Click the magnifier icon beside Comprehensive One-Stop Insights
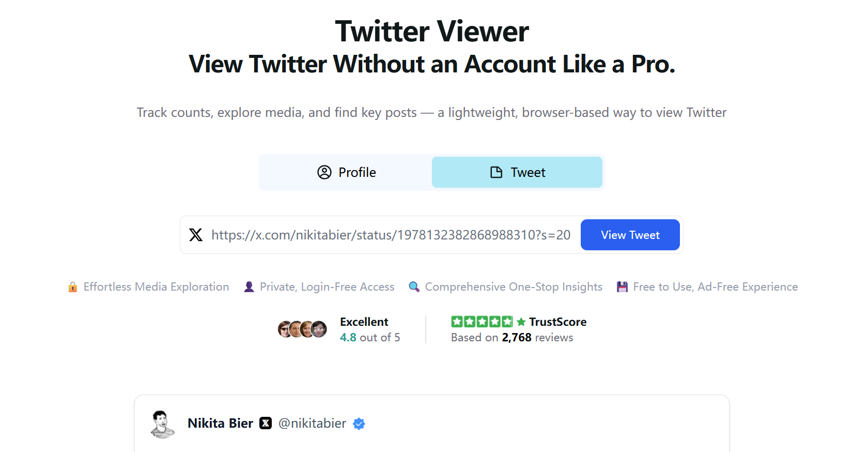 414,287
